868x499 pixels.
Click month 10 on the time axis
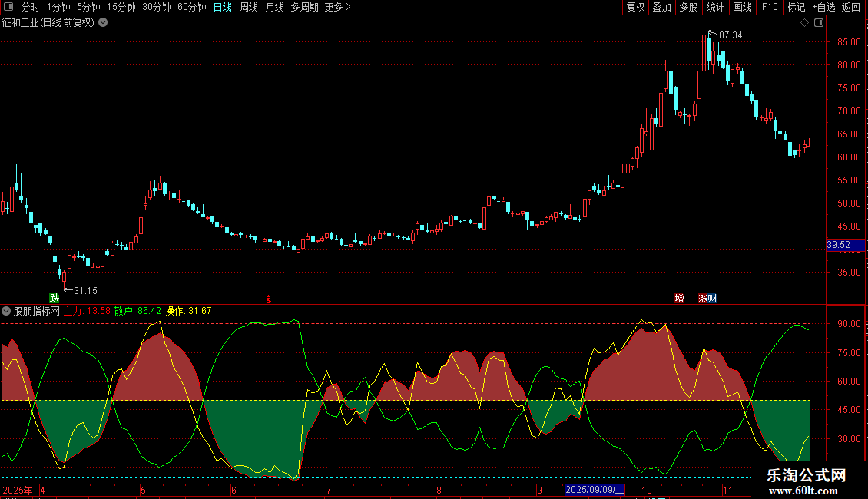(647, 490)
